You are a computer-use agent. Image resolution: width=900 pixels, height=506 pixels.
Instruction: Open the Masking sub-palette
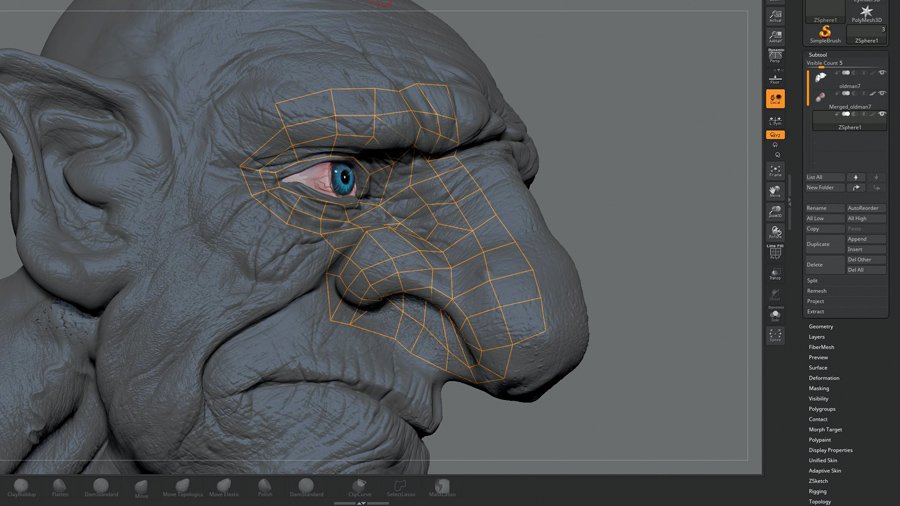click(x=819, y=388)
